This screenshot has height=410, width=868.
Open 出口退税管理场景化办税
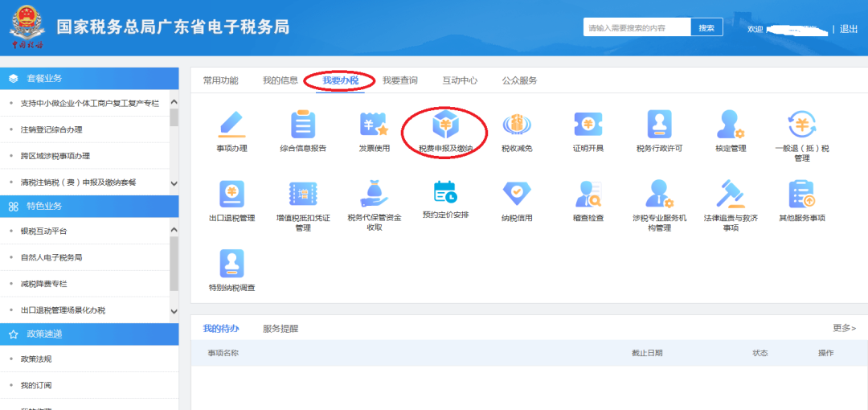[x=63, y=310]
